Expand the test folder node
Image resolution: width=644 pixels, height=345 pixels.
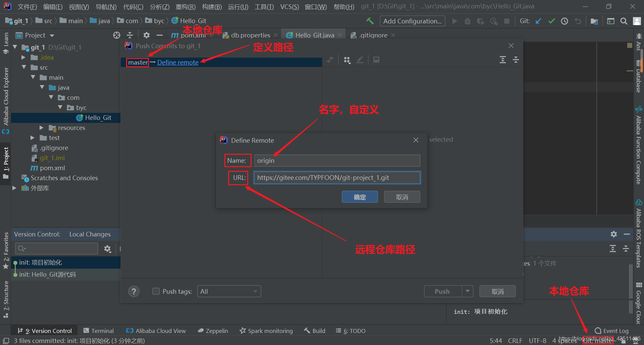[33, 138]
